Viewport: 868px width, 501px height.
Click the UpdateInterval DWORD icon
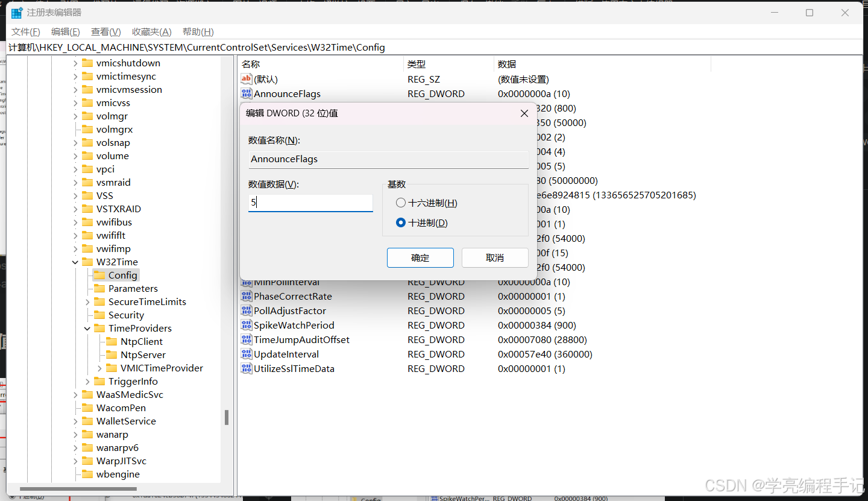tap(246, 354)
